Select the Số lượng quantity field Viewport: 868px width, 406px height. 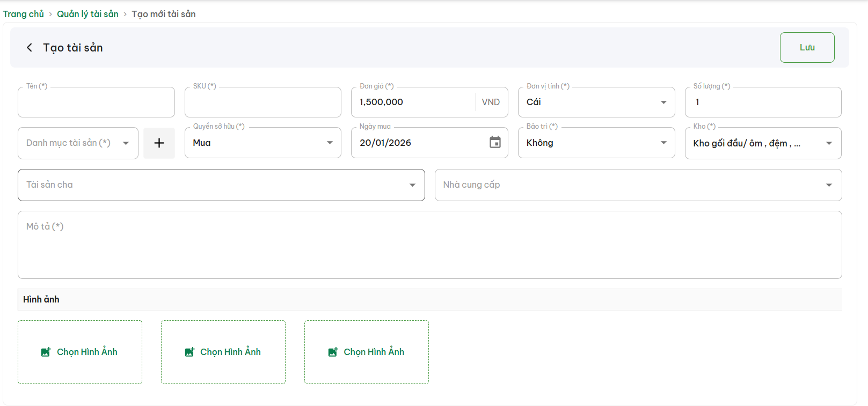pos(762,102)
